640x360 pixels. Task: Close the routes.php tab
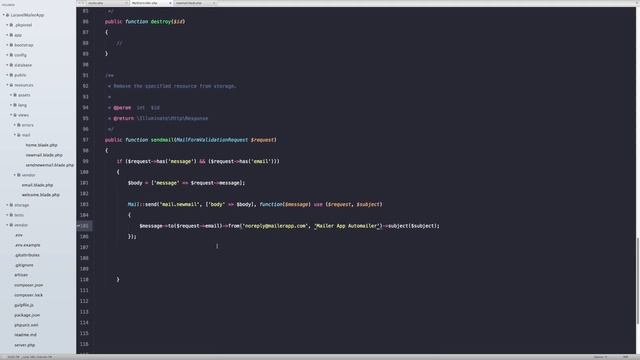pos(126,3)
